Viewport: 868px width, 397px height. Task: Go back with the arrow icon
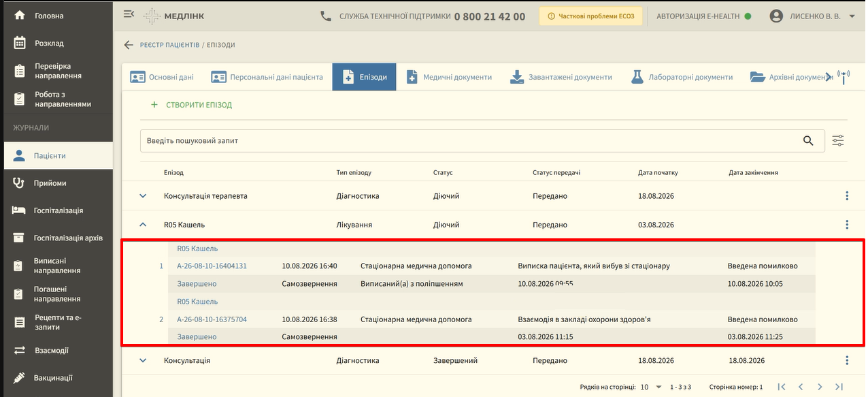tap(129, 45)
